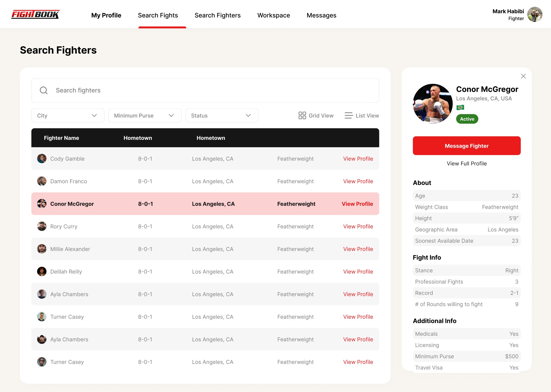Screen dimensions: 551x392
Task: Click Conor McGregor's small avatar in the table row
Action: click(42, 204)
